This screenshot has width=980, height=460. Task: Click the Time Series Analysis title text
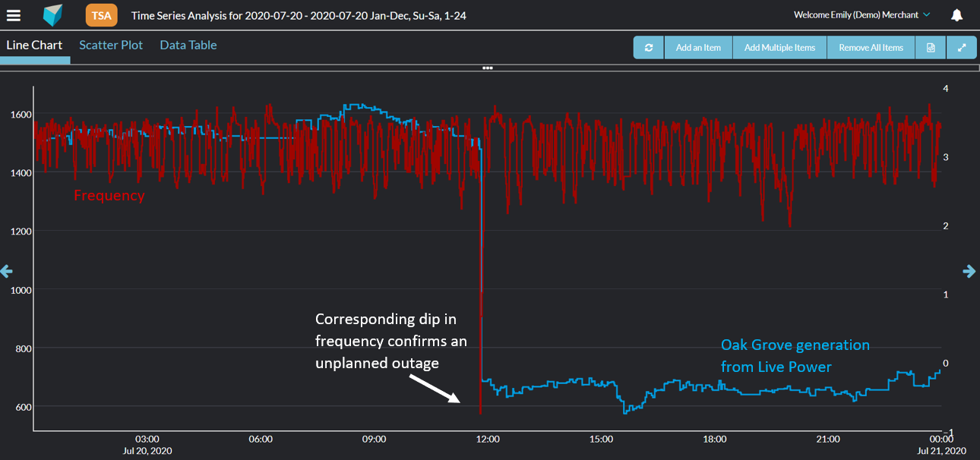(x=299, y=15)
